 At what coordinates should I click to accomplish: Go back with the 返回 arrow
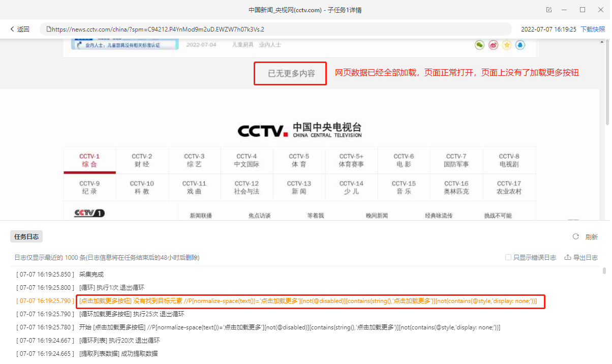(12, 29)
